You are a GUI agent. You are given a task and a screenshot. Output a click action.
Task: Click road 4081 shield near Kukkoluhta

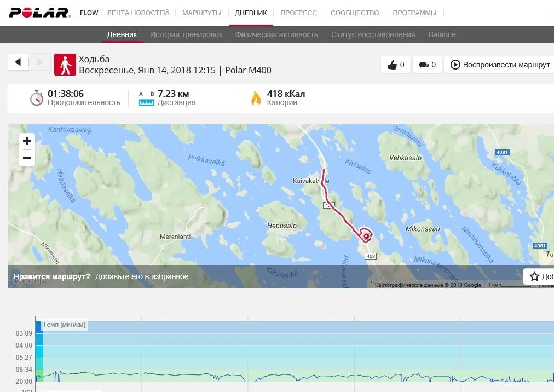(501, 152)
